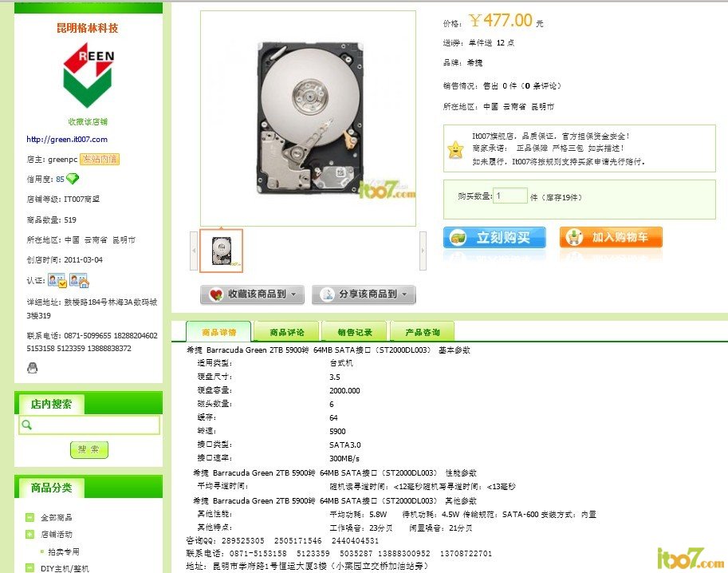Click the 加入购物车 add to cart button
Image resolution: width=728 pixels, height=573 pixels.
point(611,237)
